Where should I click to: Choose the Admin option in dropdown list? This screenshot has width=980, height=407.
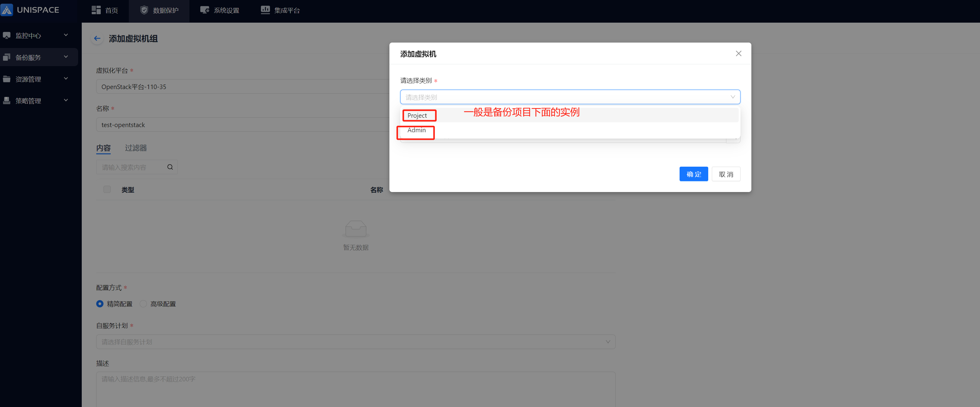[416, 130]
